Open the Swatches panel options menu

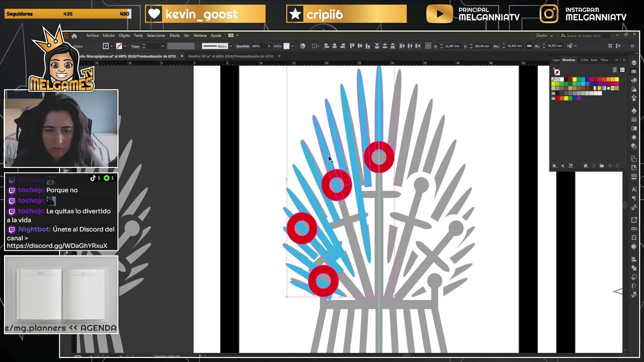pyautogui.click(x=624, y=60)
